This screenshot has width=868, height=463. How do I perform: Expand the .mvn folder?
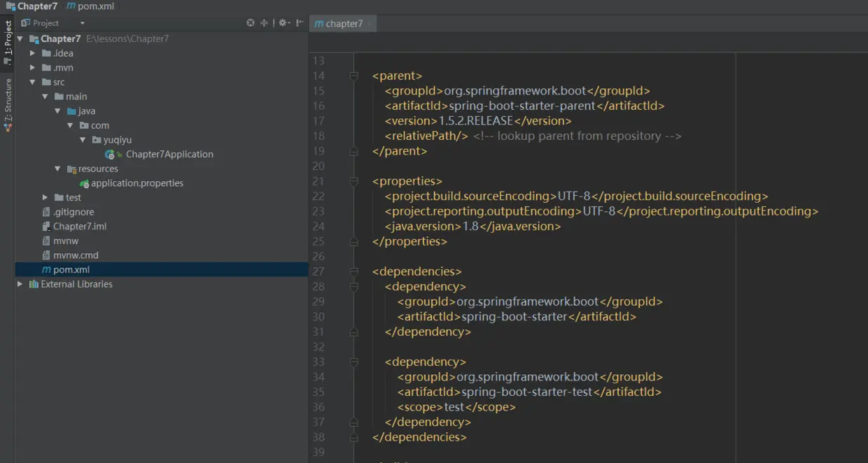(x=33, y=68)
